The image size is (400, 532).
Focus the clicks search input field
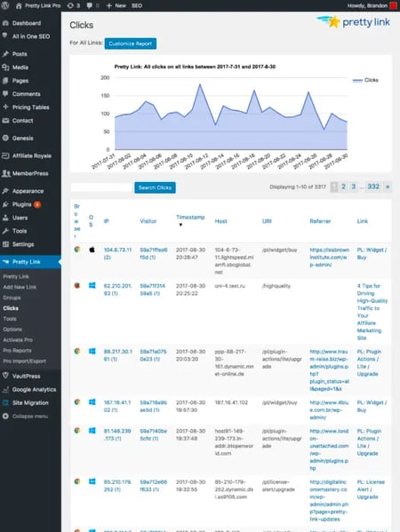(x=101, y=187)
